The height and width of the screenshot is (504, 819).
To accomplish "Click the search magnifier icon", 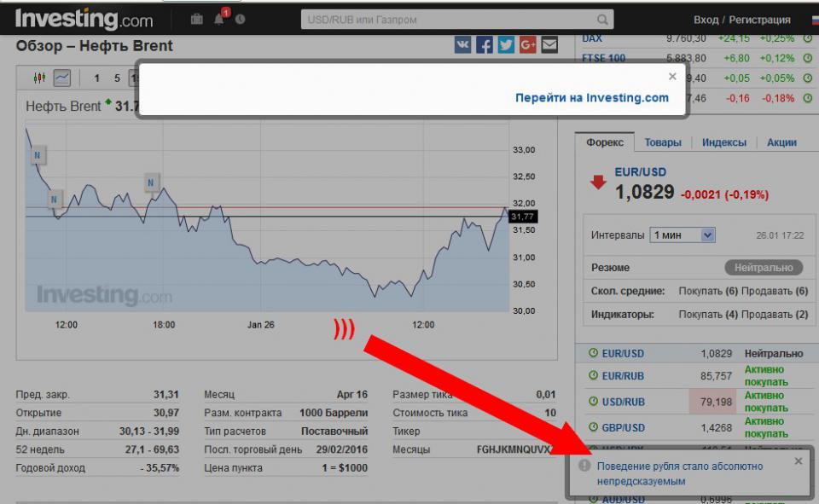I will coord(603,20).
